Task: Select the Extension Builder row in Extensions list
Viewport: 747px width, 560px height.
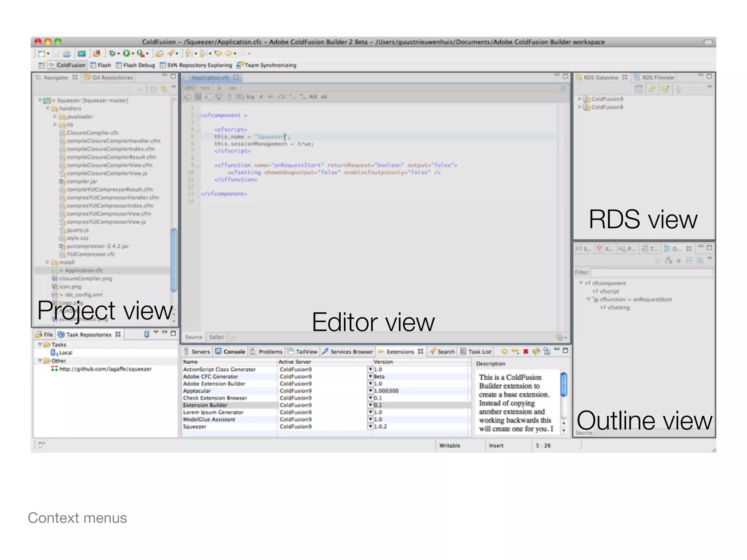Action: pyautogui.click(x=326, y=405)
